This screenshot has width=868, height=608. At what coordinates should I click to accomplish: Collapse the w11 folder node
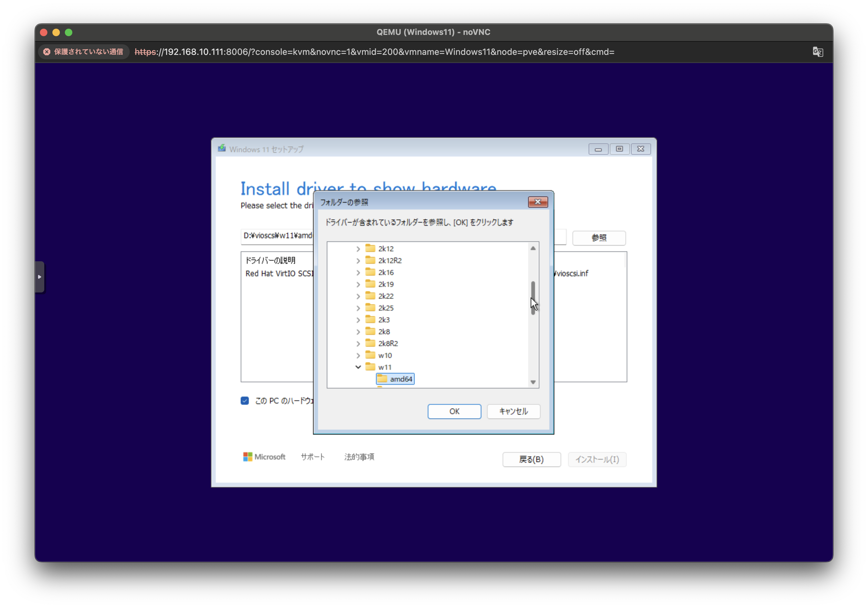tap(358, 367)
